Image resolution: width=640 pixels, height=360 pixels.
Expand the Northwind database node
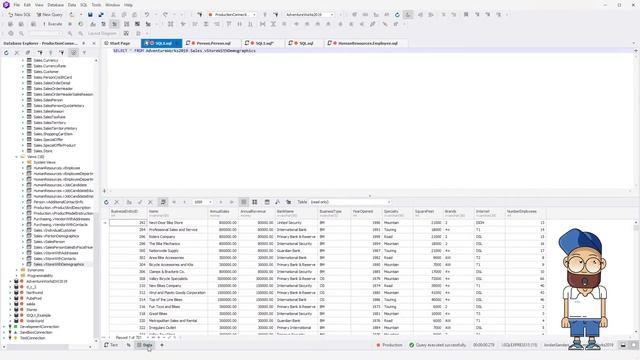tap(10, 293)
